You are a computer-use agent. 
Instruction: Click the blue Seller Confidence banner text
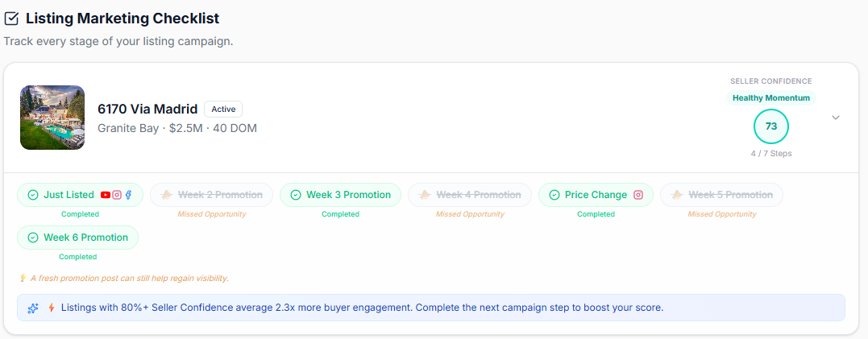click(362, 308)
